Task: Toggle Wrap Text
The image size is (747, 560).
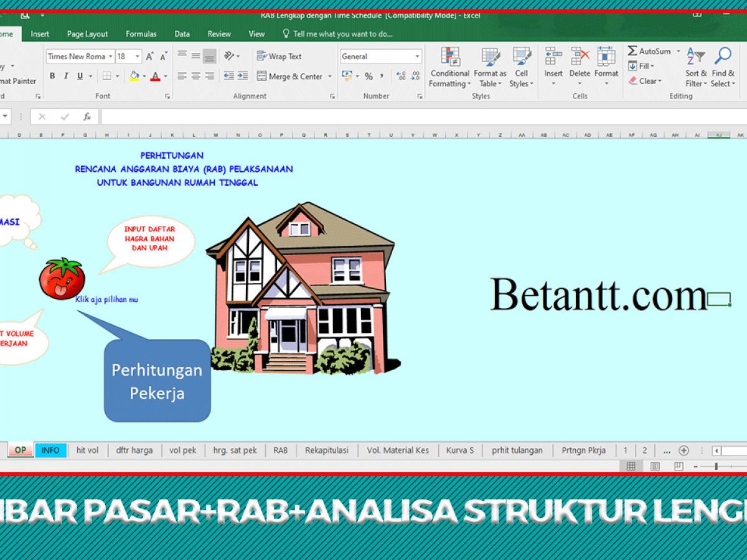Action: point(279,57)
